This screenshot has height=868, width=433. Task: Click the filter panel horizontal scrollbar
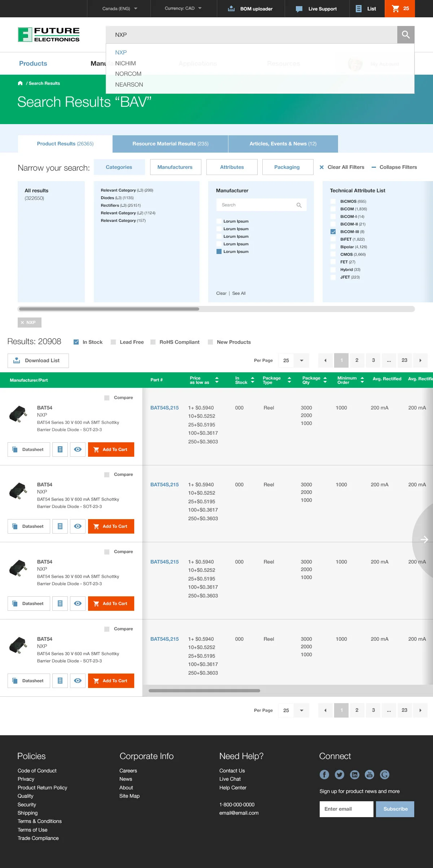tap(109, 309)
